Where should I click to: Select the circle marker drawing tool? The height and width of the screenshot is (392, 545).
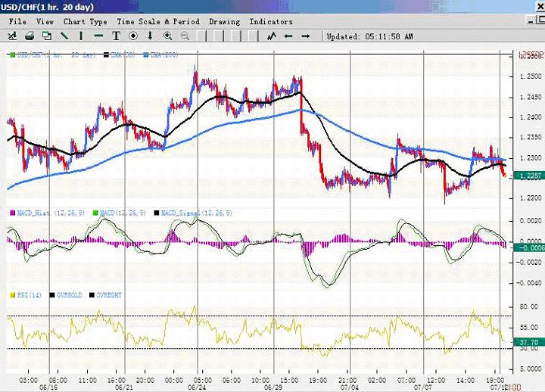pyautogui.click(x=133, y=36)
